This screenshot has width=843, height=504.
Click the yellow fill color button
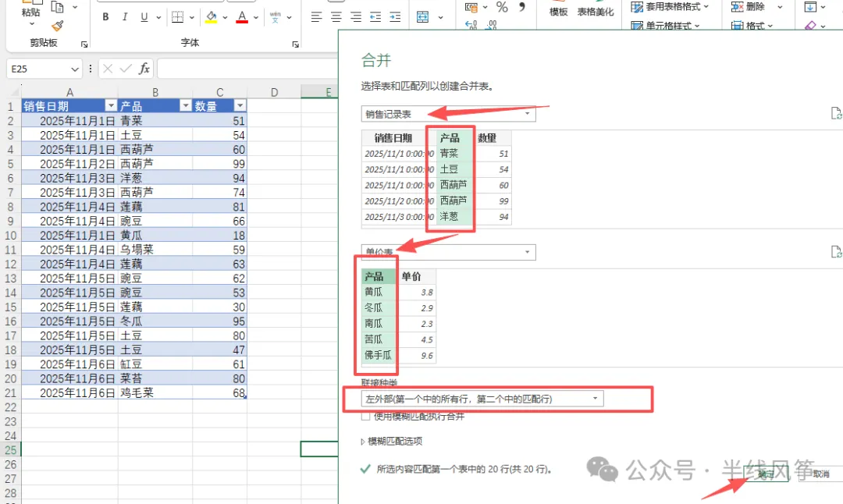click(x=212, y=17)
